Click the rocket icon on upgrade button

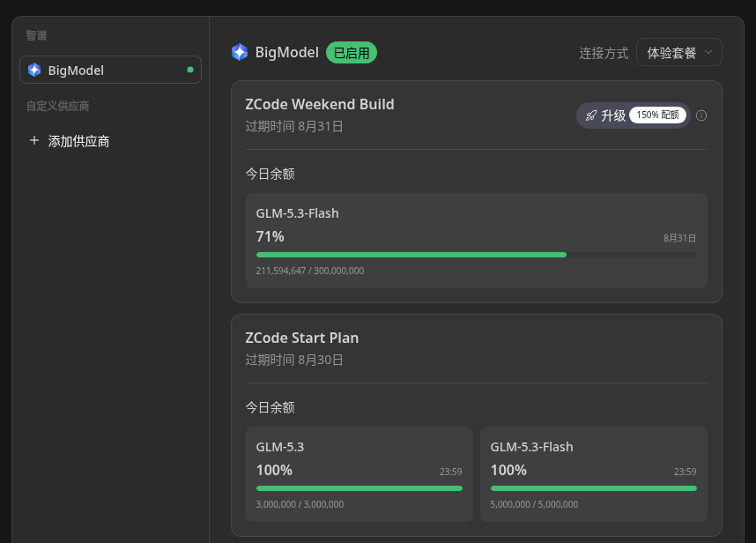[x=591, y=115]
